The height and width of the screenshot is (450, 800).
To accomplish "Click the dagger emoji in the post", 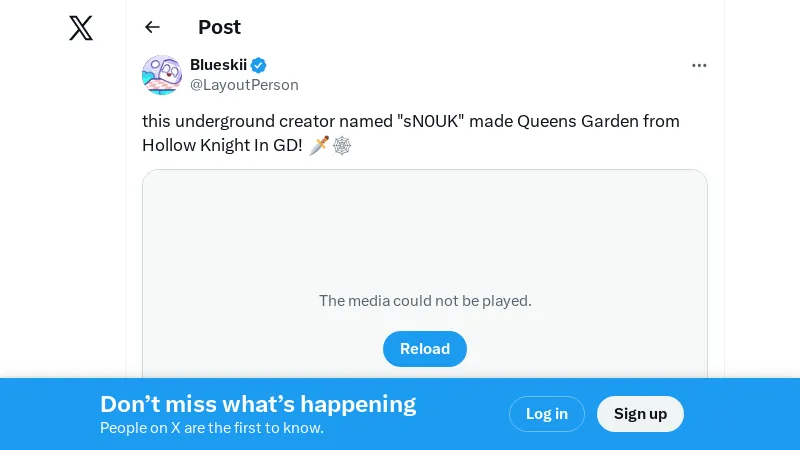I will pos(319,145).
